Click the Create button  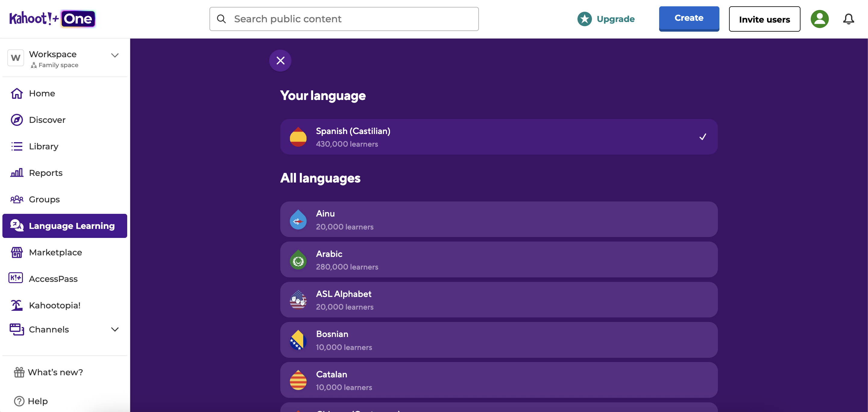pyautogui.click(x=689, y=18)
